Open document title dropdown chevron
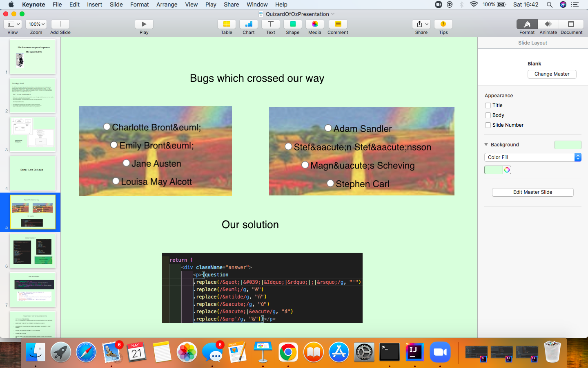Image resolution: width=588 pixels, height=368 pixels. 333,14
